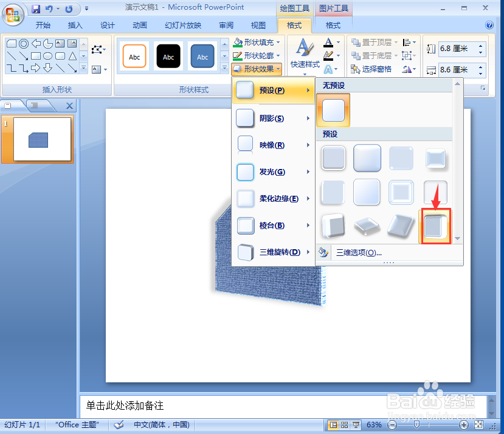Open the text box insert dropdown
This screenshot has height=434, width=504.
pos(99,69)
